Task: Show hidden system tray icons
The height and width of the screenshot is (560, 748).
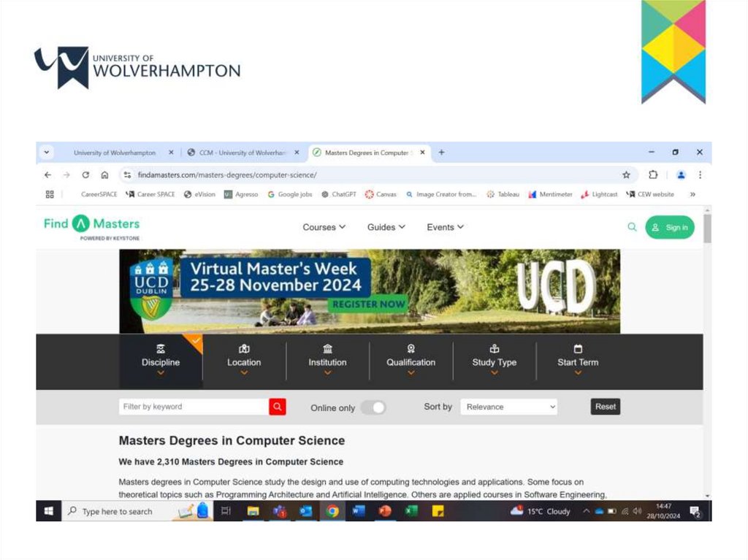Action: tap(586, 511)
